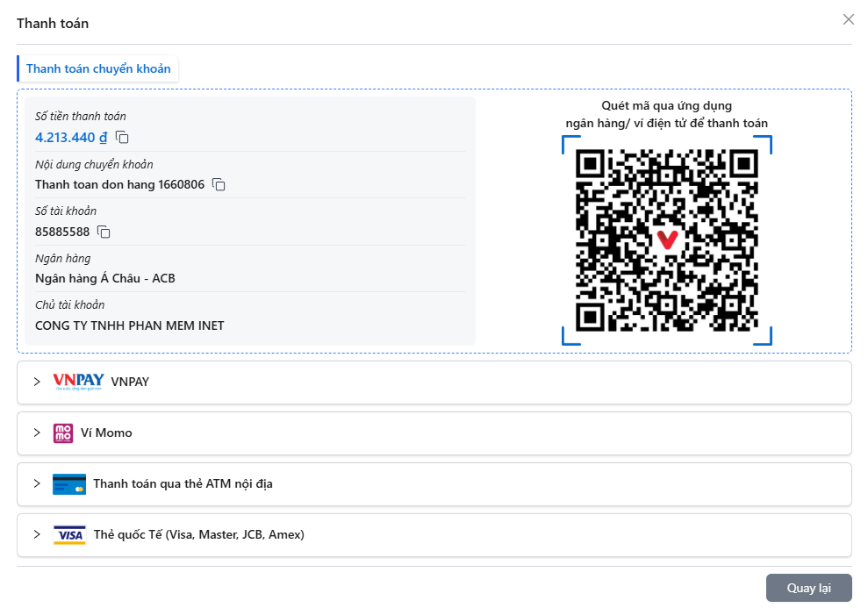Viewport: 868px width, 615px height.
Task: Click the Số tài khoản label
Action: [x=66, y=211]
